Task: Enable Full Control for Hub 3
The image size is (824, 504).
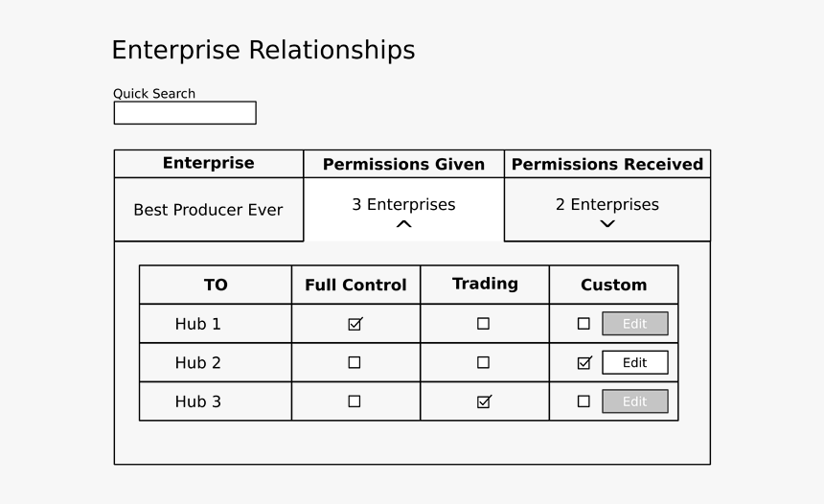Action: click(355, 401)
